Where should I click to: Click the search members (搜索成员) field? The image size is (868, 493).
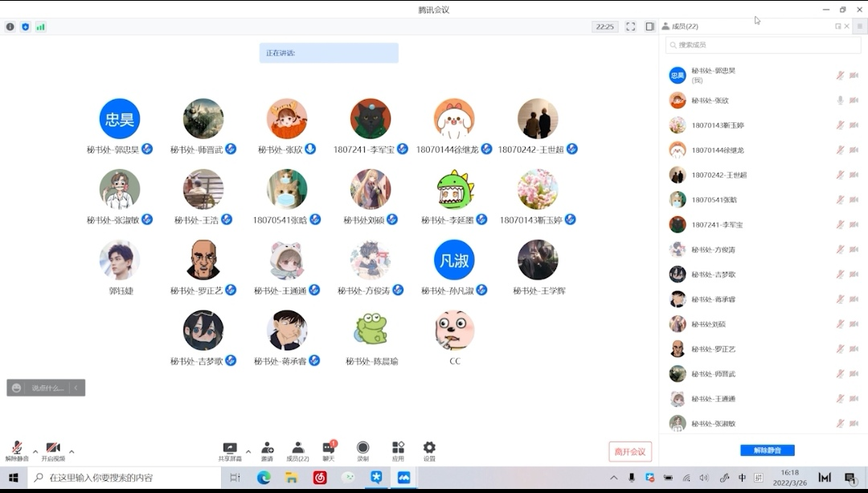tap(762, 45)
